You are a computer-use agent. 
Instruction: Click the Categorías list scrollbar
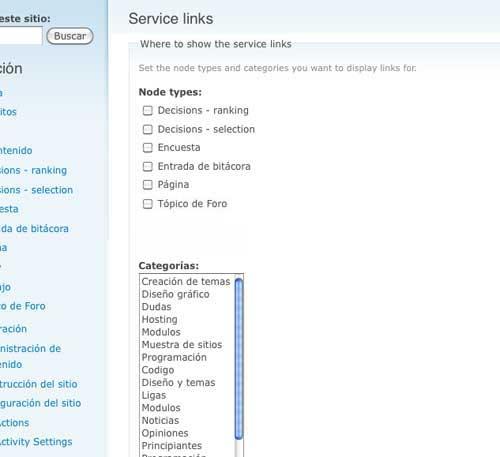coord(239,365)
